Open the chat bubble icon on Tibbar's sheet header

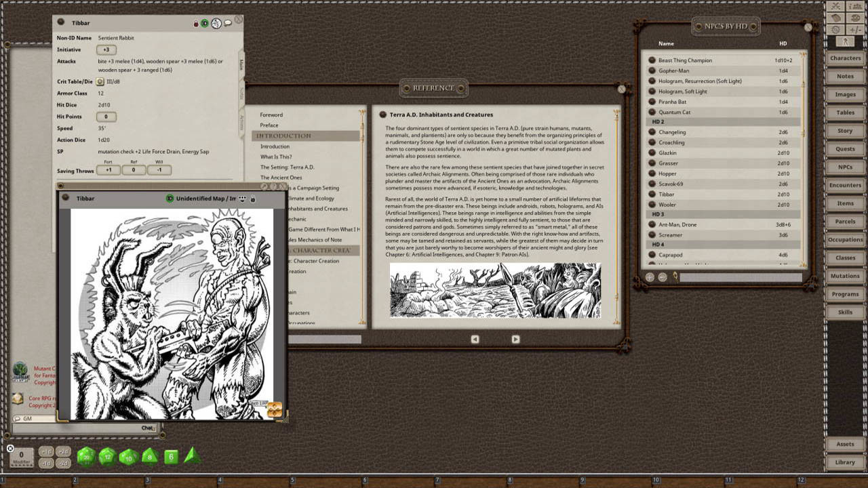(x=229, y=23)
